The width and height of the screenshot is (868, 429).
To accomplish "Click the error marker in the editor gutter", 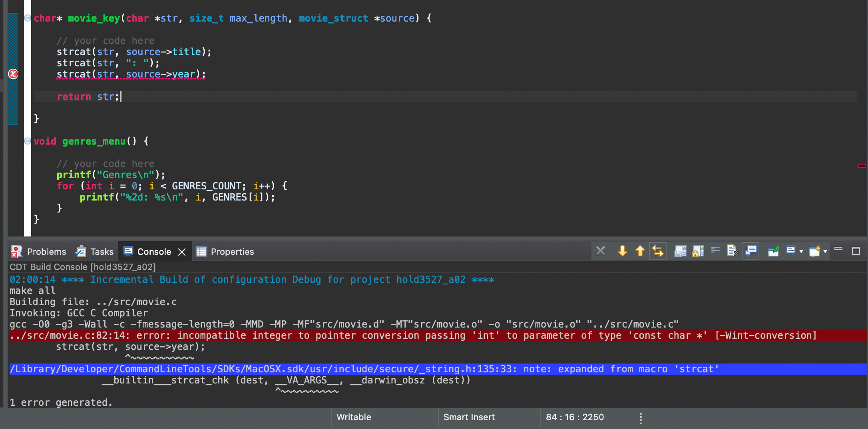I will 13,73.
